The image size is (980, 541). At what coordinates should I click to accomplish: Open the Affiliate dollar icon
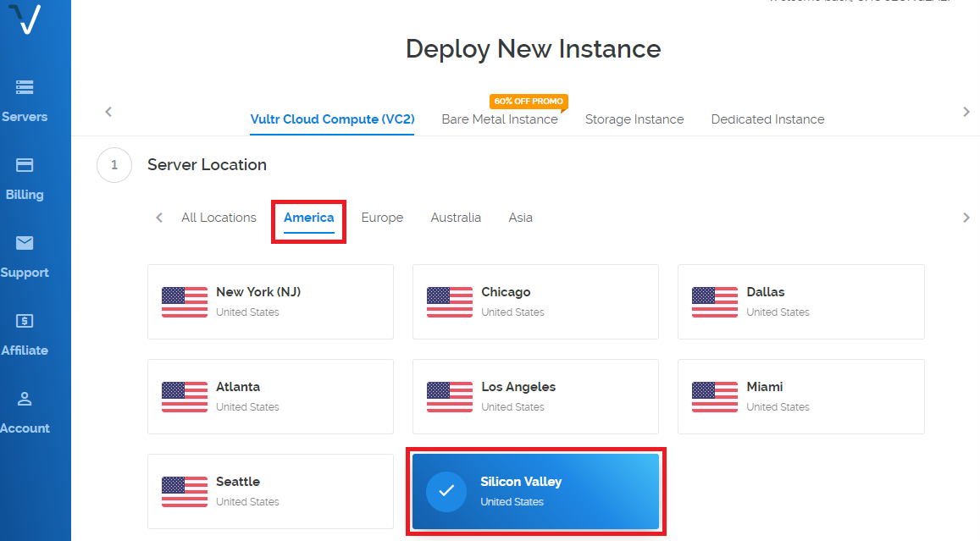25,321
